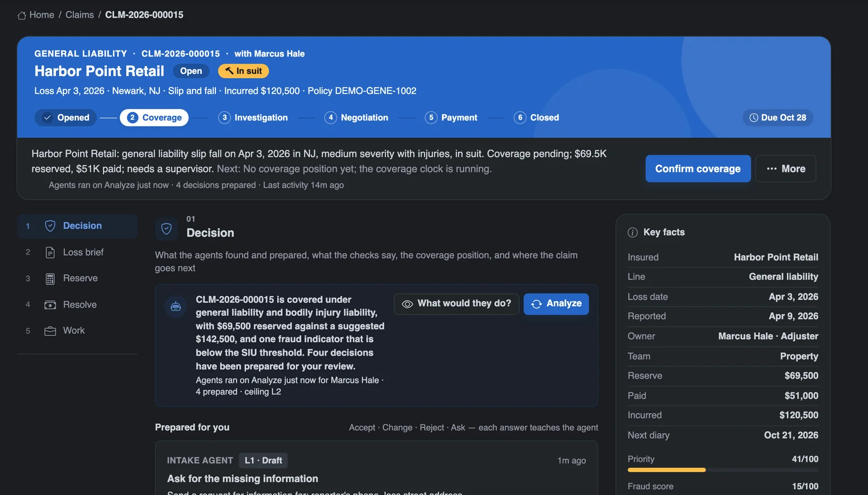868x495 pixels.
Task: Click the checkmark icon in Opened step
Action: tap(48, 118)
